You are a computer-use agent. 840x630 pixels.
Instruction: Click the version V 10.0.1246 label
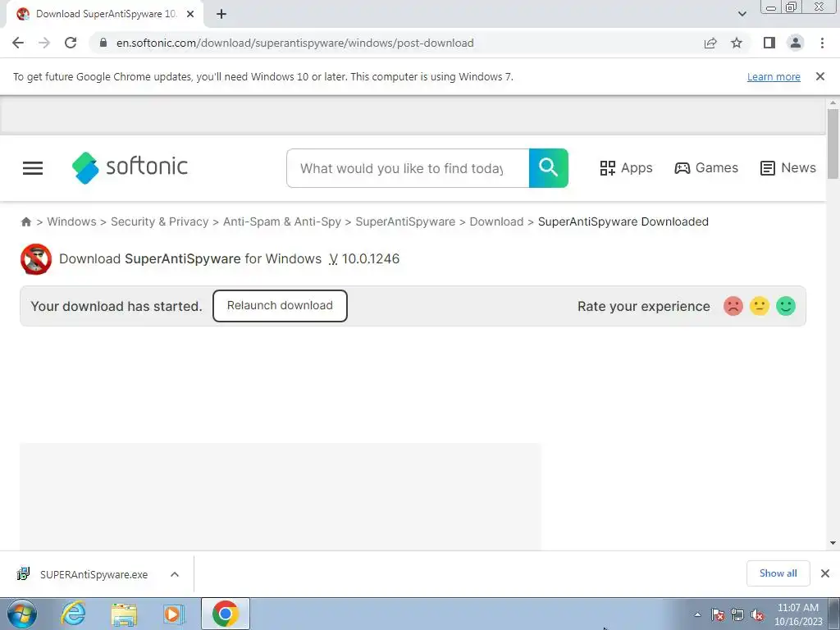click(x=364, y=258)
